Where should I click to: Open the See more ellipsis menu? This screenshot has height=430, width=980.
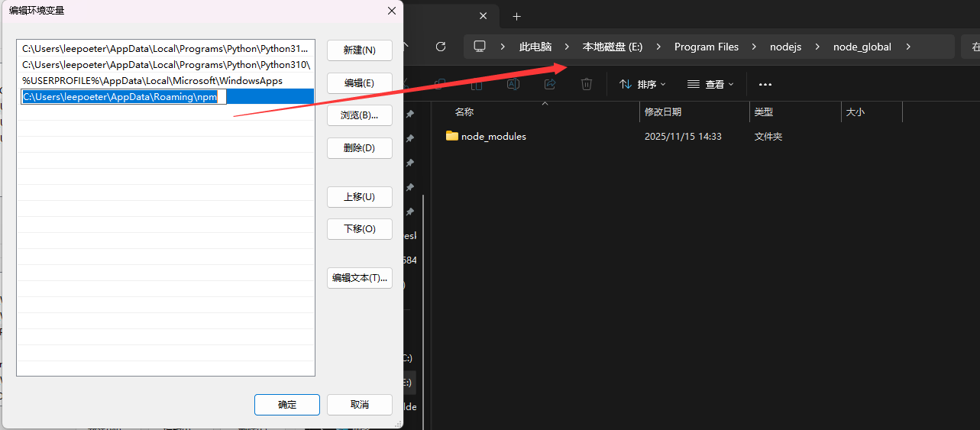[765, 84]
